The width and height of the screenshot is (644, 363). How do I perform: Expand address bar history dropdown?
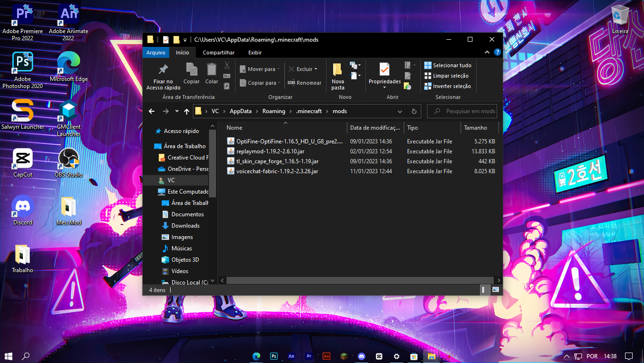click(x=400, y=112)
